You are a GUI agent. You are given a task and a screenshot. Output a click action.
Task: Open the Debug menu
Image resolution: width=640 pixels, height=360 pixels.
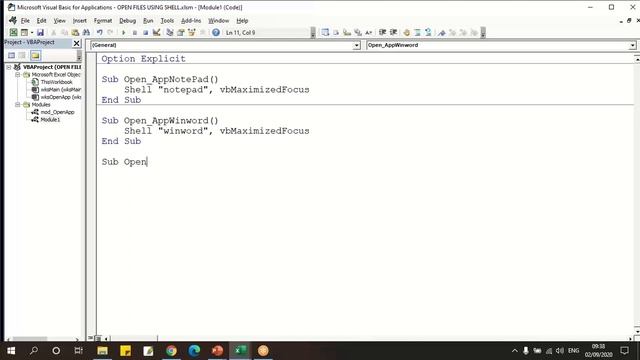(127, 20)
